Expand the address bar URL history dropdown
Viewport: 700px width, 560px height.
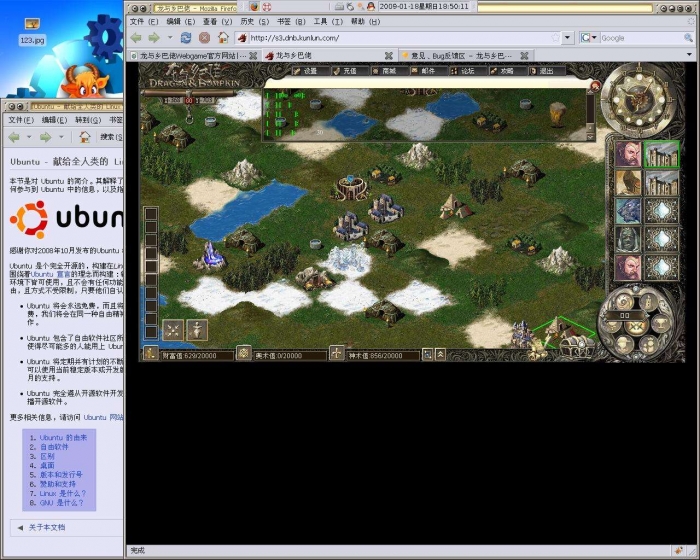pos(567,38)
